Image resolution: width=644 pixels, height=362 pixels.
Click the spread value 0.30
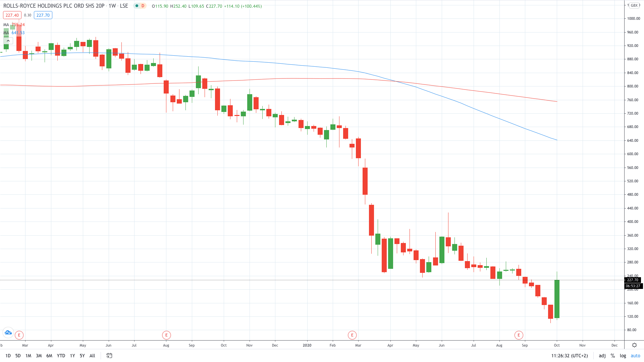tap(28, 15)
